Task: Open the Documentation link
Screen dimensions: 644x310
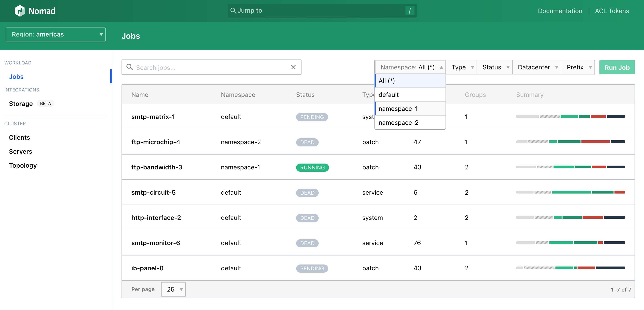Action: pyautogui.click(x=560, y=11)
